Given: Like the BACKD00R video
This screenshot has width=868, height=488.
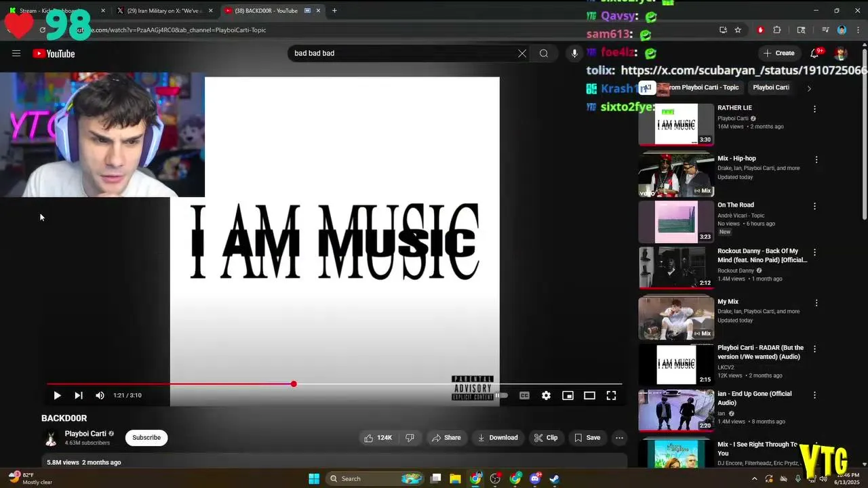Looking at the screenshot, I should [x=378, y=438].
